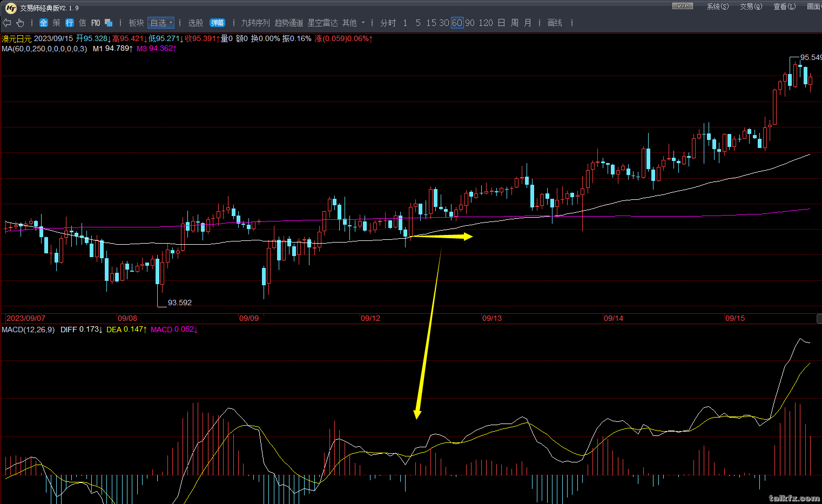This screenshot has height=504, width=822.
Task: Click the MA(60,0,250,0,0,0,0,3) indicator label
Action: (44, 49)
